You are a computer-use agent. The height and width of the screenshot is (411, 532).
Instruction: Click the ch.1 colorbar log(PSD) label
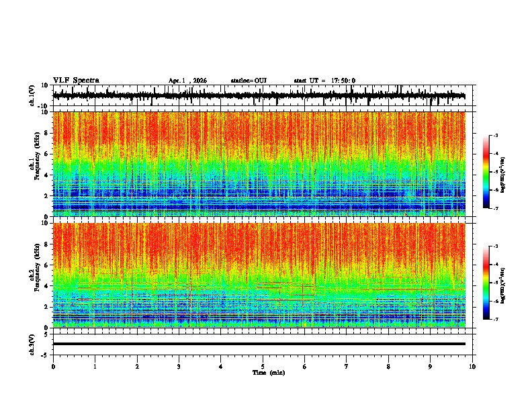(502, 175)
